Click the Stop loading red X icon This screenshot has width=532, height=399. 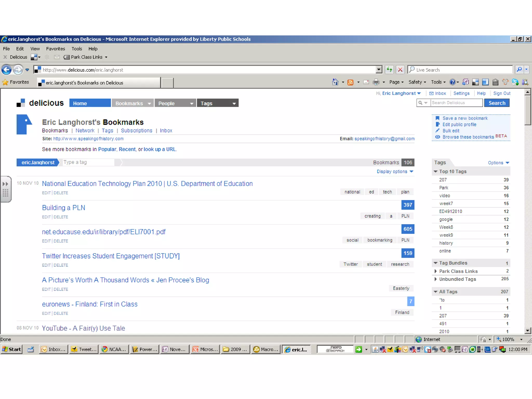(x=400, y=70)
